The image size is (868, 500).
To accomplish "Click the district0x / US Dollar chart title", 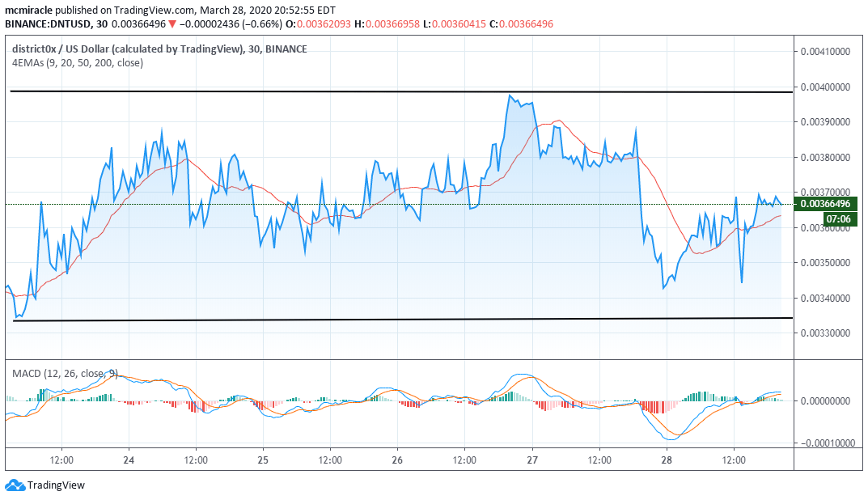I will (128, 49).
